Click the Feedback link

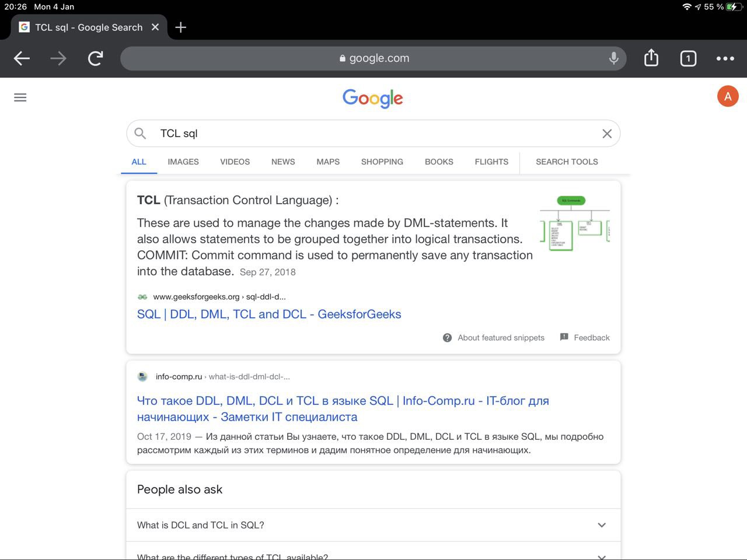(x=592, y=338)
